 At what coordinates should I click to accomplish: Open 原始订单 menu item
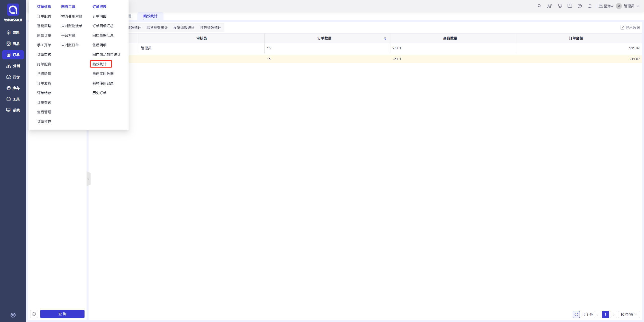click(44, 35)
